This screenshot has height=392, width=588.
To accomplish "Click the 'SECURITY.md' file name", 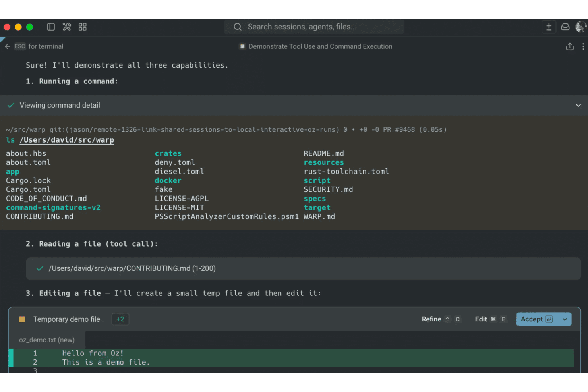I will (x=328, y=189).
